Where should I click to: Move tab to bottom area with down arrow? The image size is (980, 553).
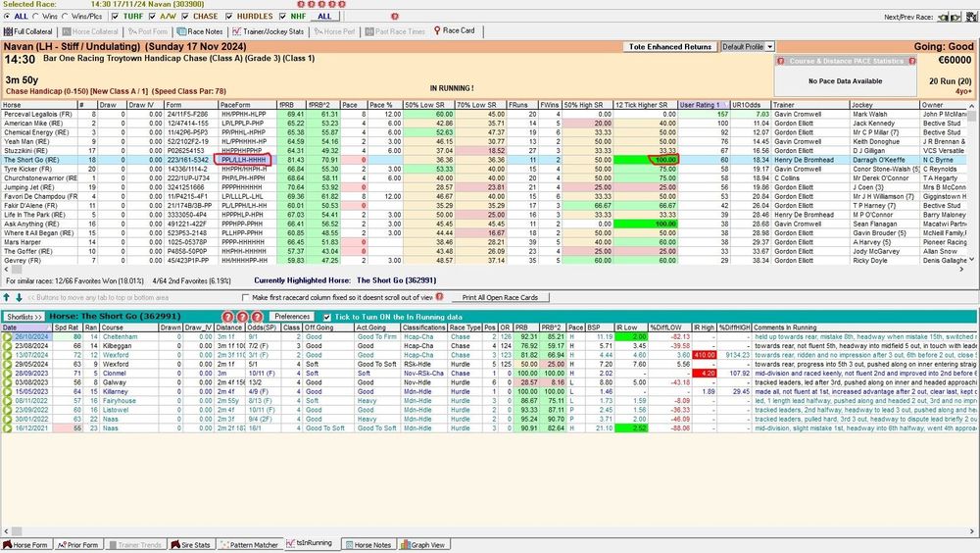click(19, 298)
